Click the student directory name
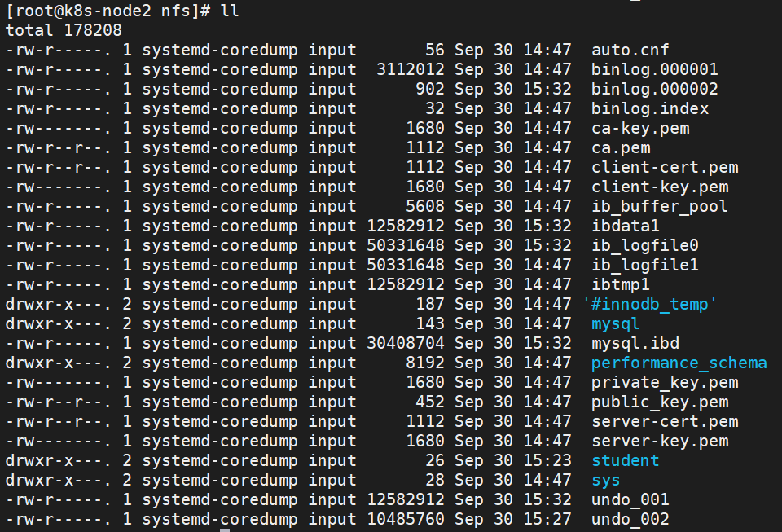Screen dimensions: 782x532 point(625,461)
